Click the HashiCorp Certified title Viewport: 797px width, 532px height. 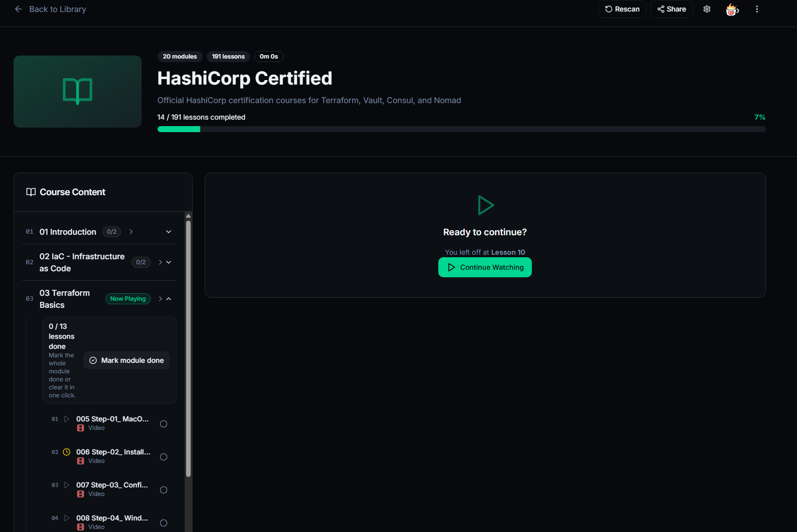[x=245, y=78]
